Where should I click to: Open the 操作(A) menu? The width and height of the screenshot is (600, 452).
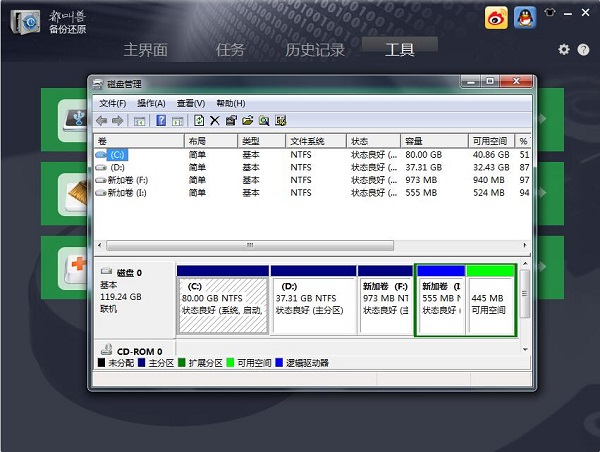click(151, 103)
